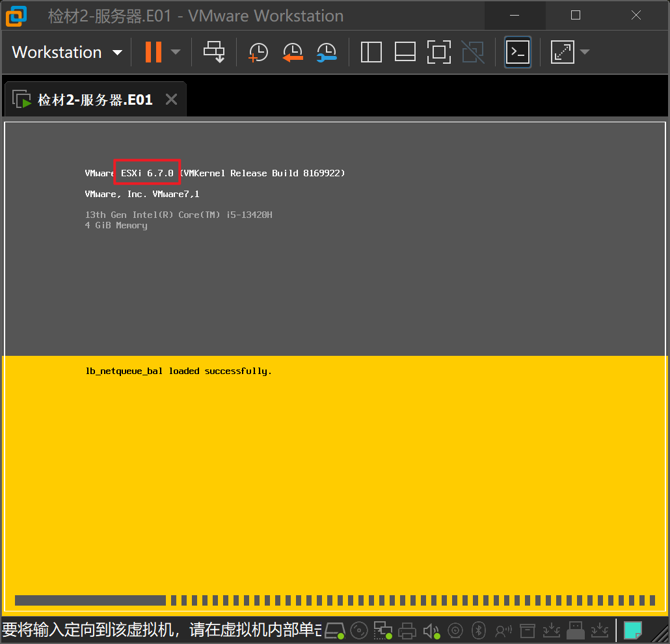
Task: Click the USB drive device icon
Action: coord(575,630)
